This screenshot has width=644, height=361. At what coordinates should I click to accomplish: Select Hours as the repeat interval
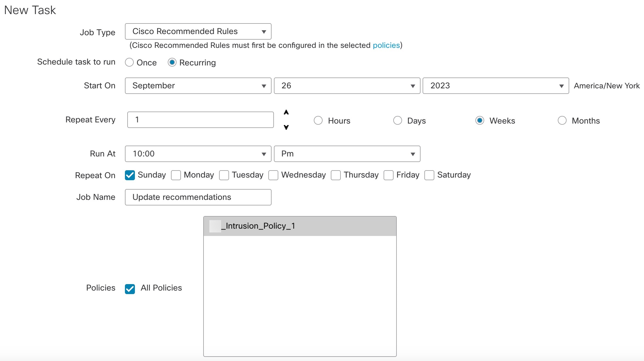coord(318,120)
